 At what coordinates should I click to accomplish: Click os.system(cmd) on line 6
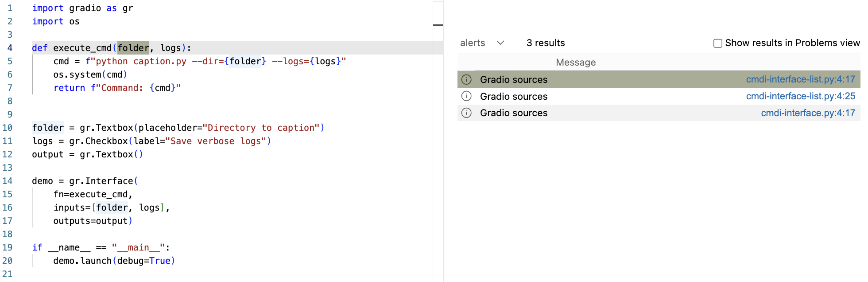pyautogui.click(x=90, y=74)
